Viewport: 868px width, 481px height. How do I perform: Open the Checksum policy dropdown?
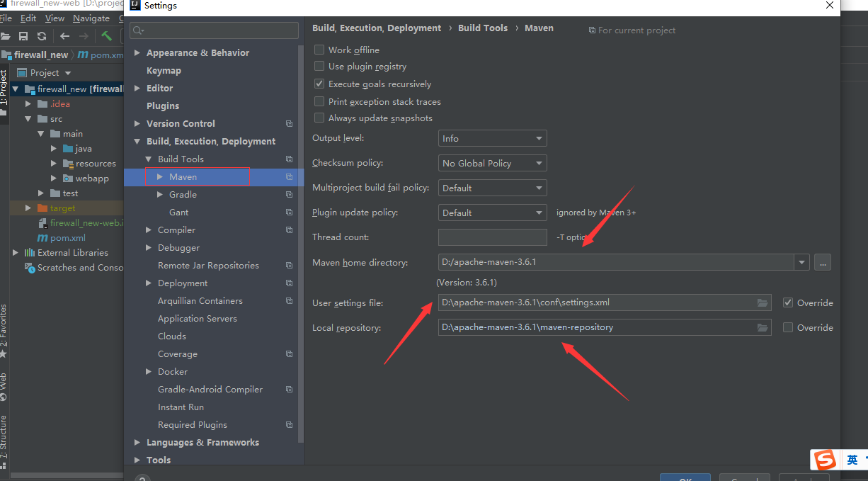click(492, 164)
